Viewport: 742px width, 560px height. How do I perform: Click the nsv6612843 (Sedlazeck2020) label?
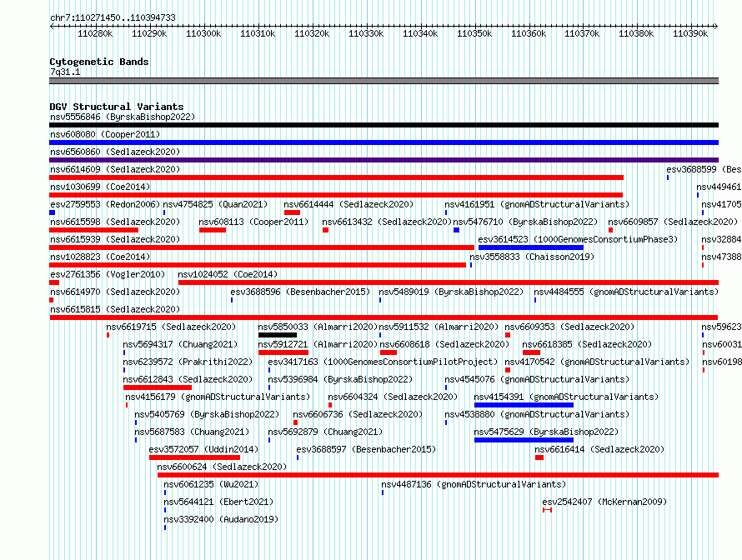point(188,379)
